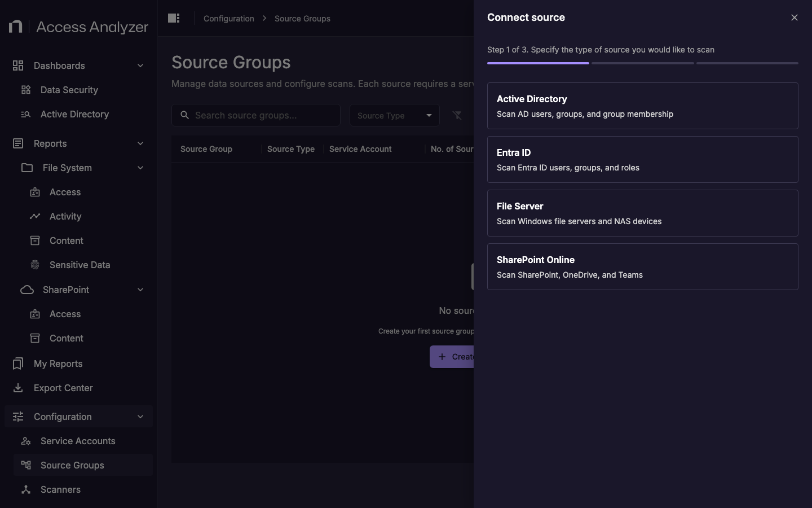Open the Service Accounts icon
Viewport: 812px width, 508px height.
(x=25, y=441)
